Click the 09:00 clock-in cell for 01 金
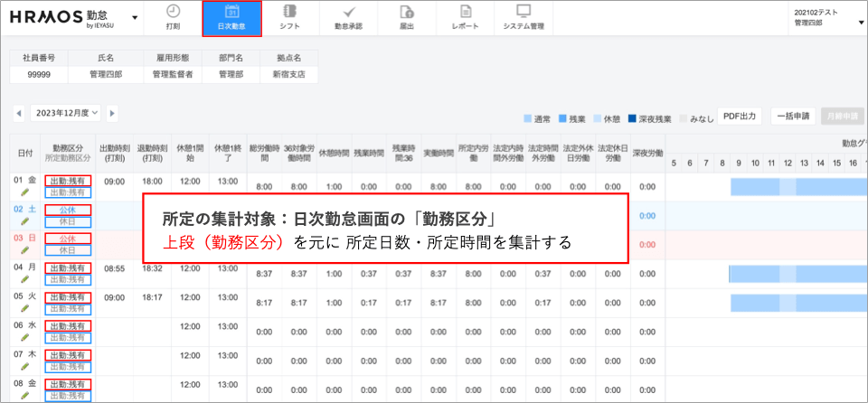868x403 pixels. (x=114, y=181)
